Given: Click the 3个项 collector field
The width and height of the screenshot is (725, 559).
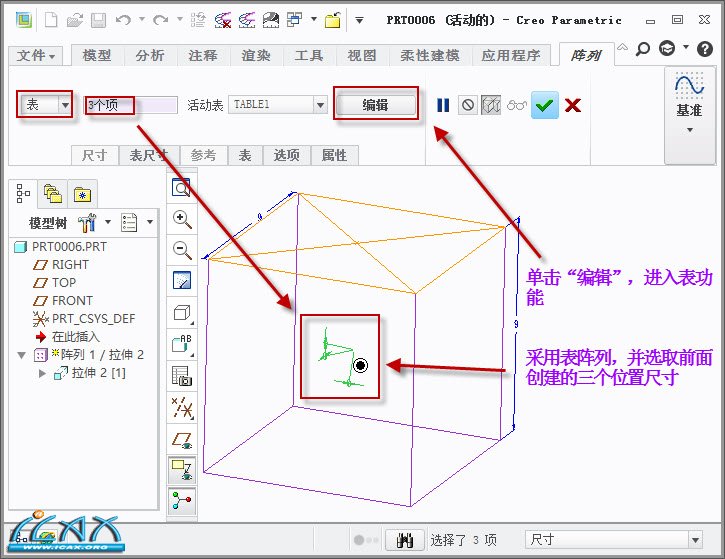Looking at the screenshot, I should pos(131,105).
